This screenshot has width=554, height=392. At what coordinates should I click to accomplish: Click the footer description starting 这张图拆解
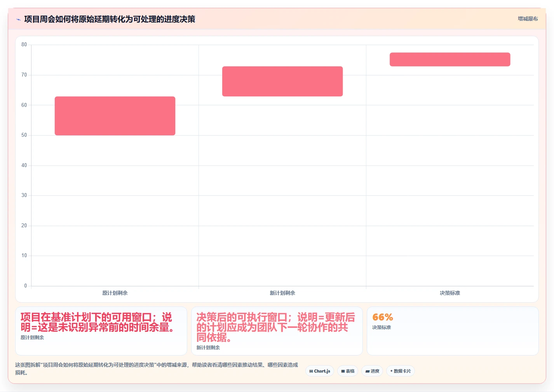click(157, 369)
